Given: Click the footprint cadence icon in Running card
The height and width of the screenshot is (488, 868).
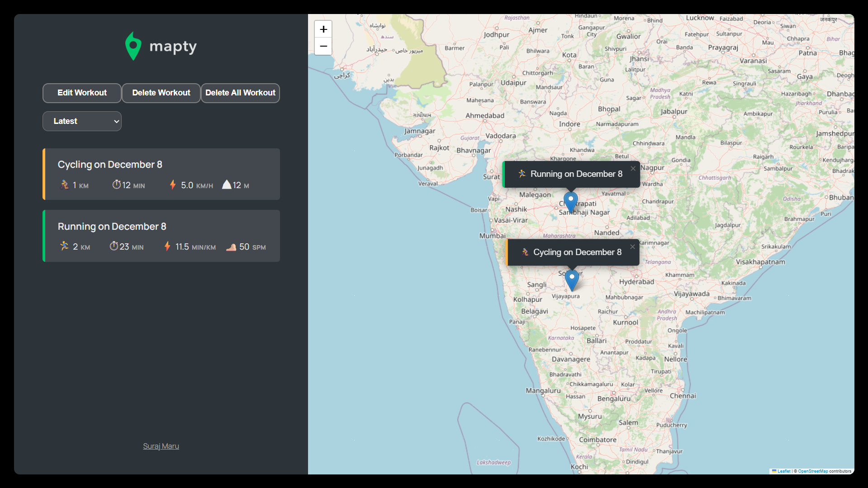Looking at the screenshot, I should [231, 247].
